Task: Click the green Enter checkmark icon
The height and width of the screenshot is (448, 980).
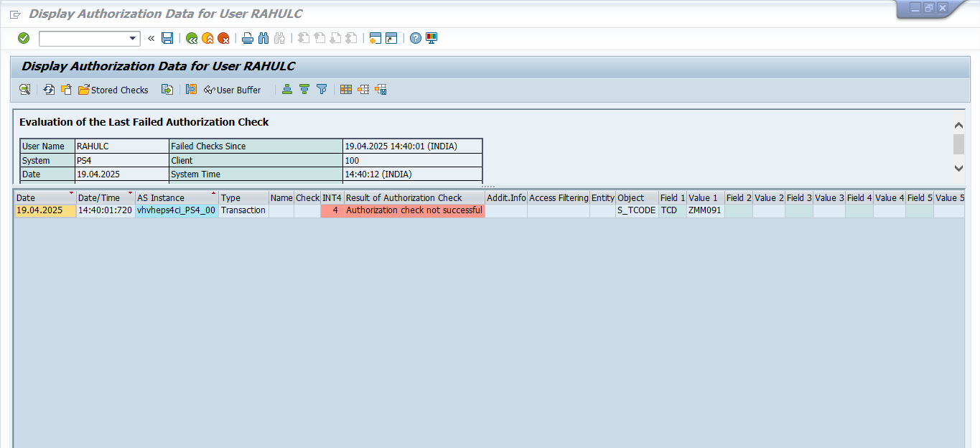Action: pos(24,38)
